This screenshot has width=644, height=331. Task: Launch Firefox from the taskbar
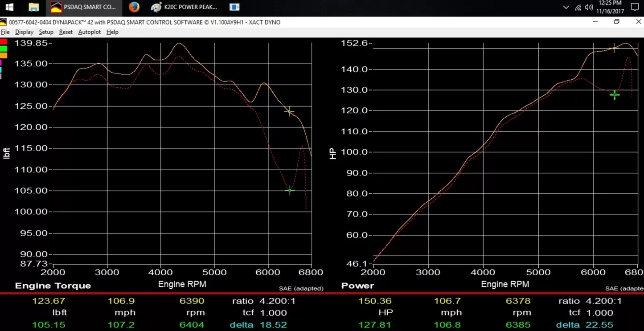(134, 7)
